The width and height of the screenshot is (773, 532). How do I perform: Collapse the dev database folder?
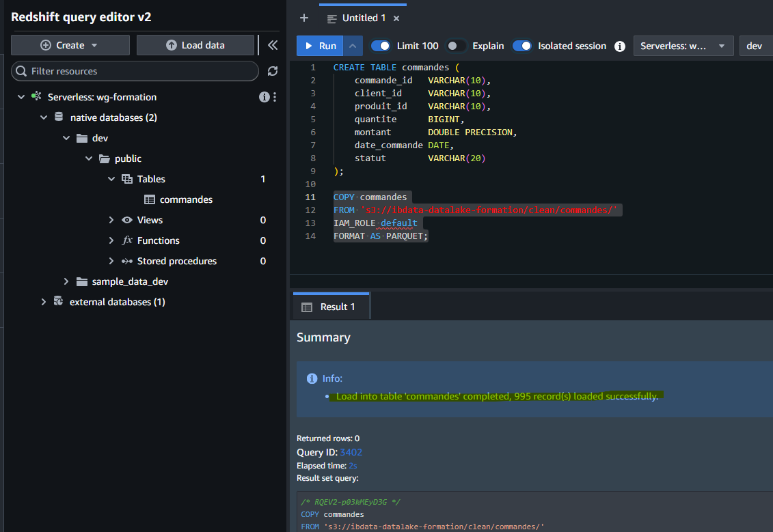pos(66,138)
